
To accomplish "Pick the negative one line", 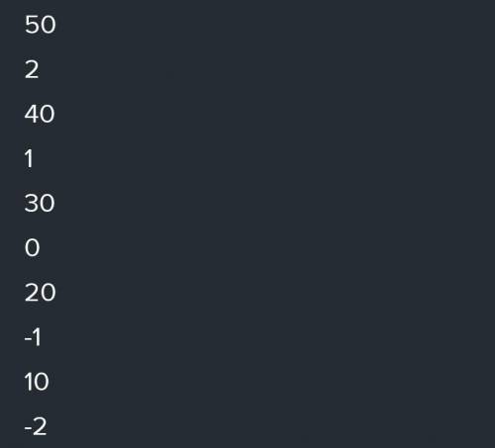I will 33,337.
